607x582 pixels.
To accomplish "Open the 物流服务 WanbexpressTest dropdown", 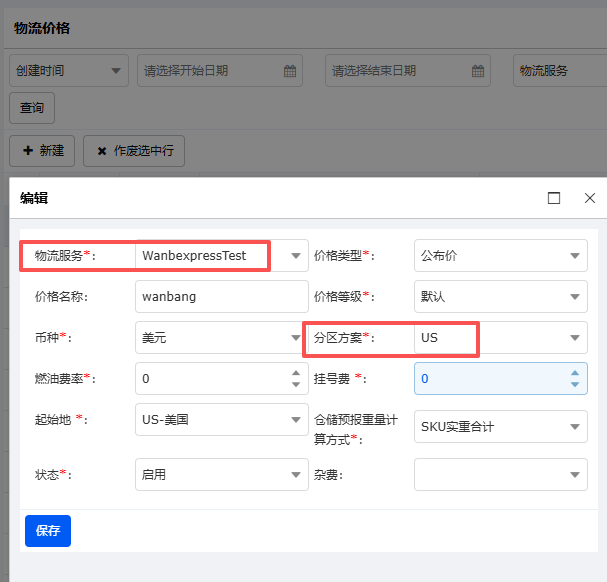I will 295,256.
